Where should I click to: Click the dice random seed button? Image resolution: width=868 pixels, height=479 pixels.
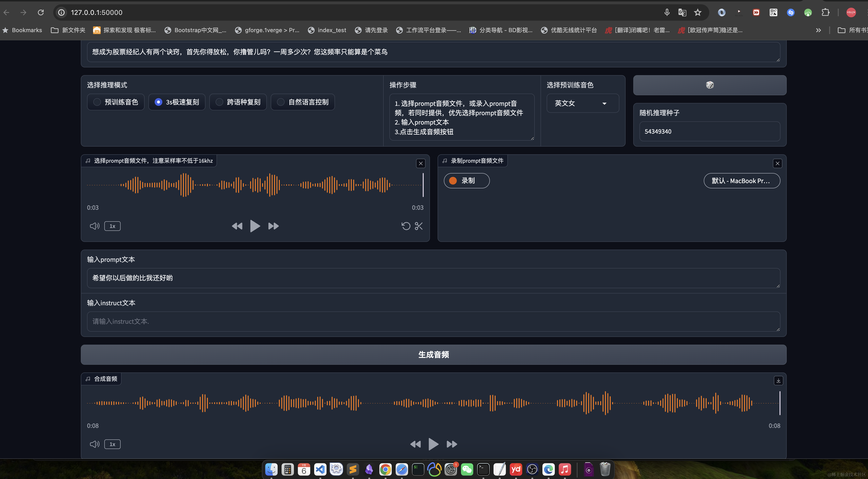(710, 85)
